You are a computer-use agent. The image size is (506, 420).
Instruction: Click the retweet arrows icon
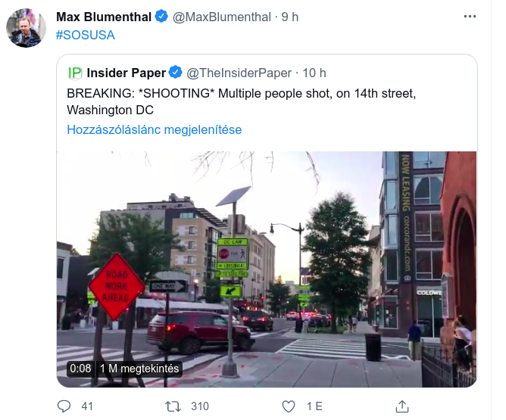coord(173,406)
